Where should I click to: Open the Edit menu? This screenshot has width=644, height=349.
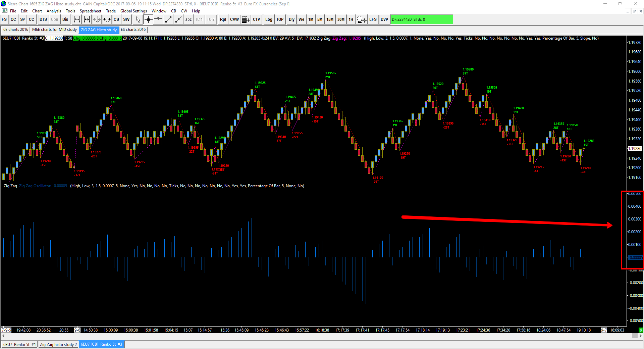[x=24, y=11]
